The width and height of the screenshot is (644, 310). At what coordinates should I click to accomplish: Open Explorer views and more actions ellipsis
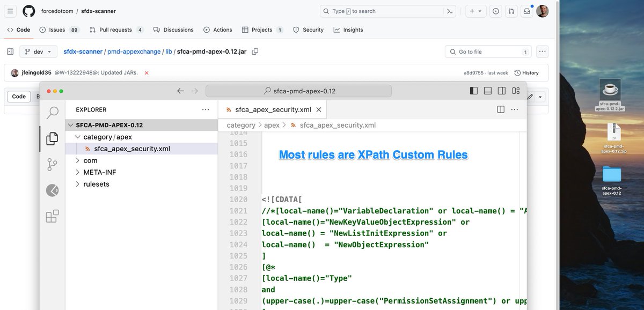(x=206, y=109)
